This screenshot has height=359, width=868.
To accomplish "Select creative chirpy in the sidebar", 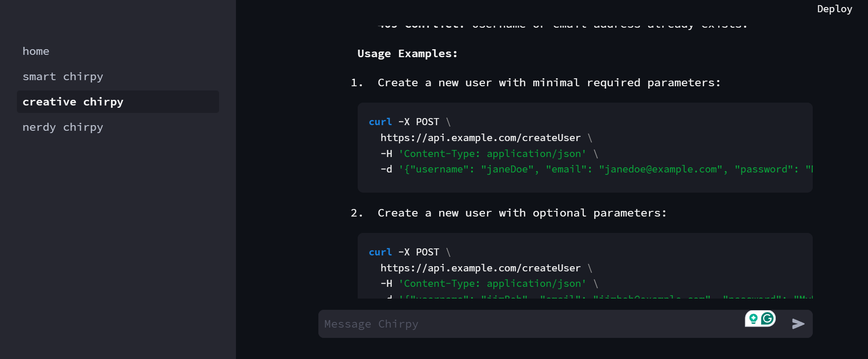I will click(73, 102).
